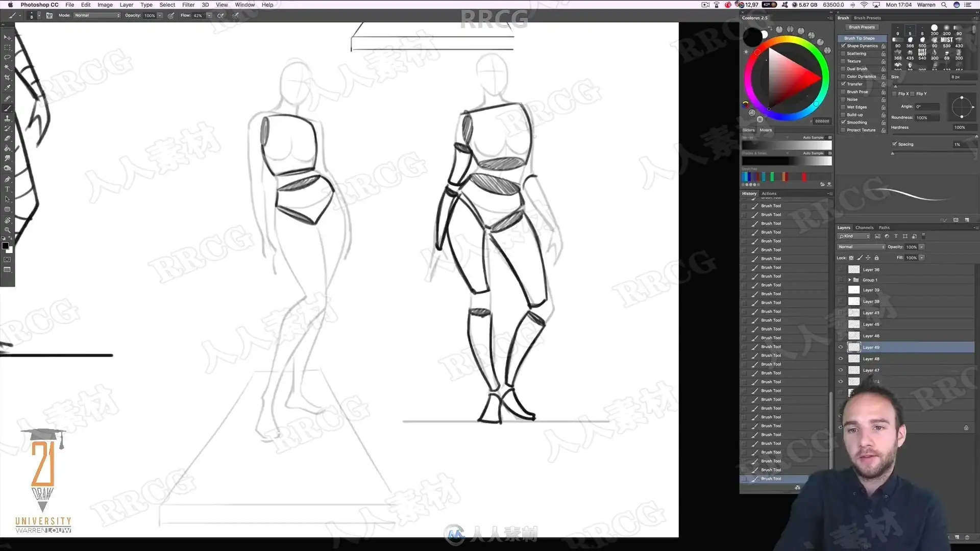This screenshot has height=551, width=980.
Task: Hide Layer 47 with its eye icon
Action: [841, 370]
